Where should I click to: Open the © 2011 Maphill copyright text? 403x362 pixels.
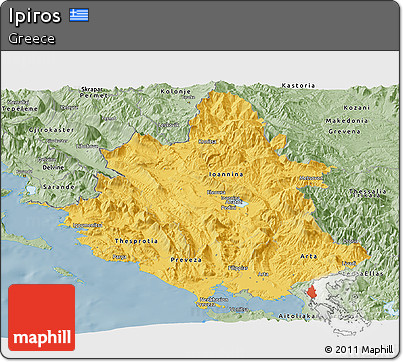point(359,350)
